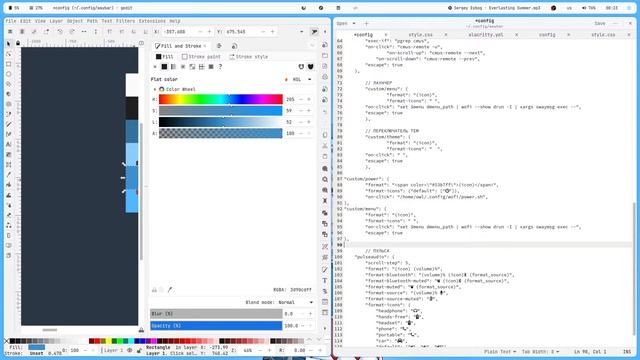640x360 pixels.
Task: Increase the Hue value with plus button
Action: 309,99
